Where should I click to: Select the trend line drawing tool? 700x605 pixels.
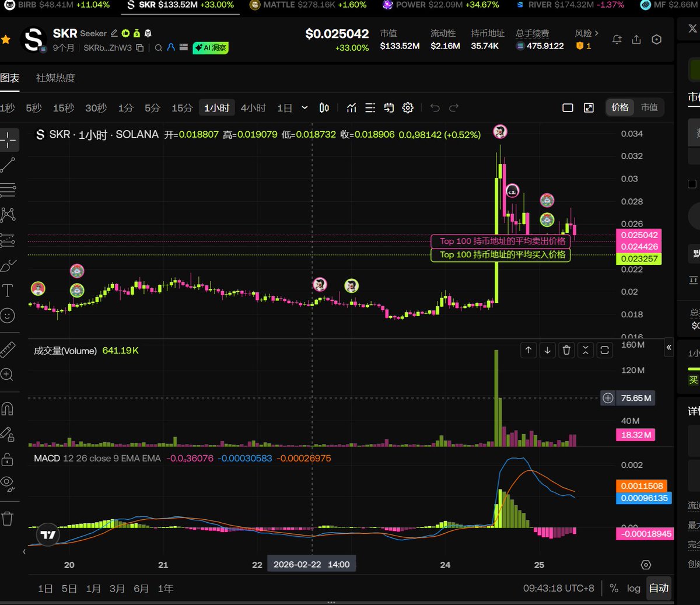(8, 165)
